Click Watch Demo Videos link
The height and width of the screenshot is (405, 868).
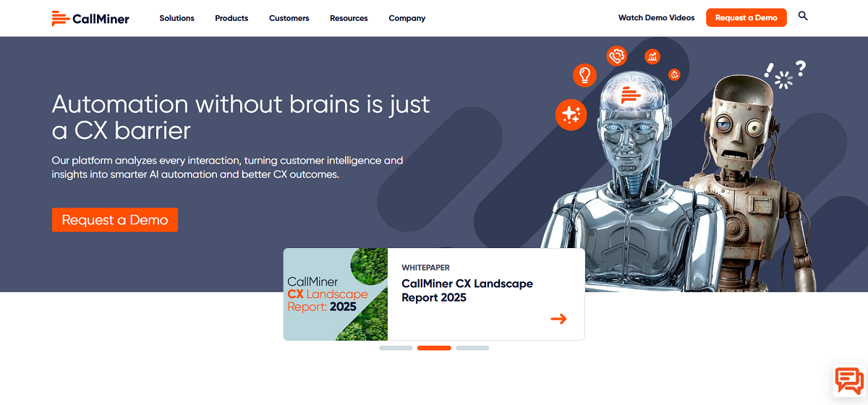pyautogui.click(x=656, y=18)
